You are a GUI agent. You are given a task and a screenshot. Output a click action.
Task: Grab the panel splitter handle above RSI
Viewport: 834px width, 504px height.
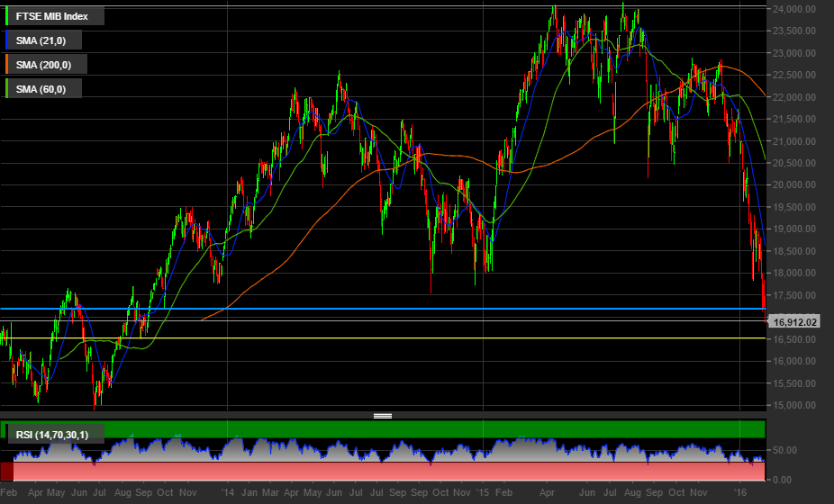tap(382, 416)
